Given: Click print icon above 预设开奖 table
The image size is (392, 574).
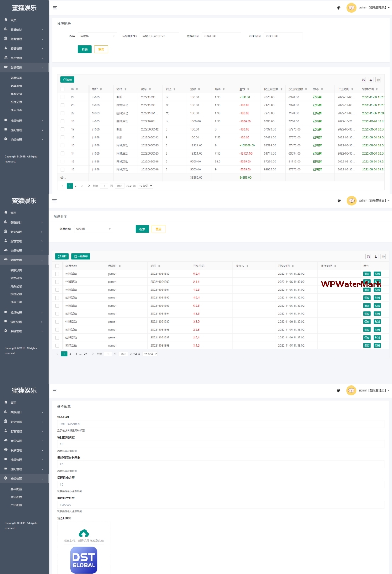Looking at the screenshot, I should tap(383, 256).
